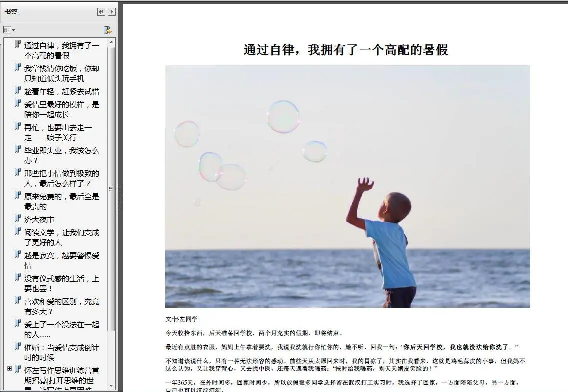Click the double left arrow collapse icon

pos(101,11)
